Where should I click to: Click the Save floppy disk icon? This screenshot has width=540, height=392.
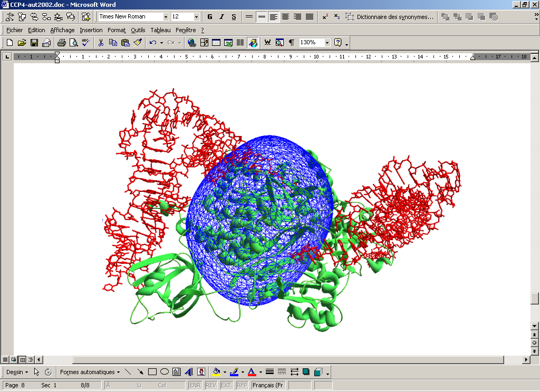coord(34,43)
